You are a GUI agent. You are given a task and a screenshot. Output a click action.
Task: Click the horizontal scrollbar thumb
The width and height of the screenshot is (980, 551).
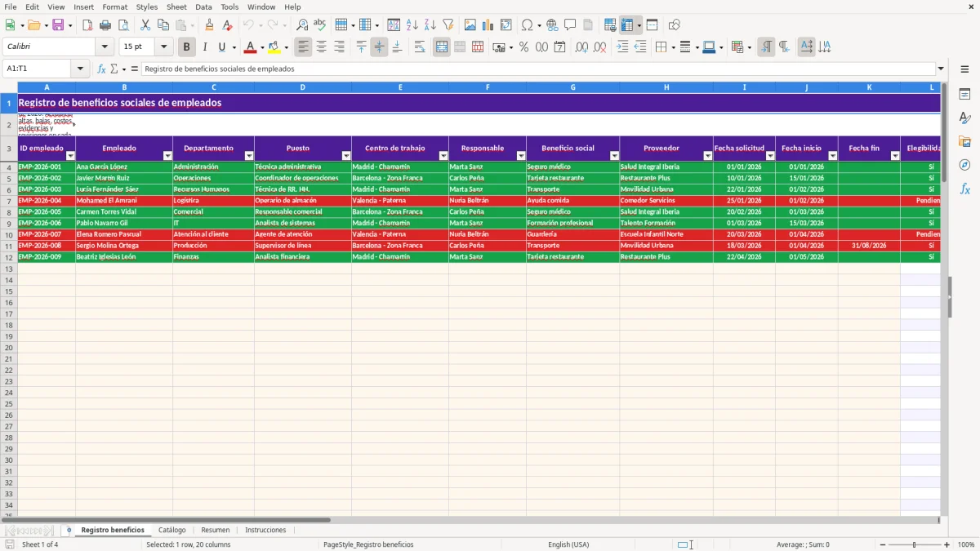coord(174,520)
